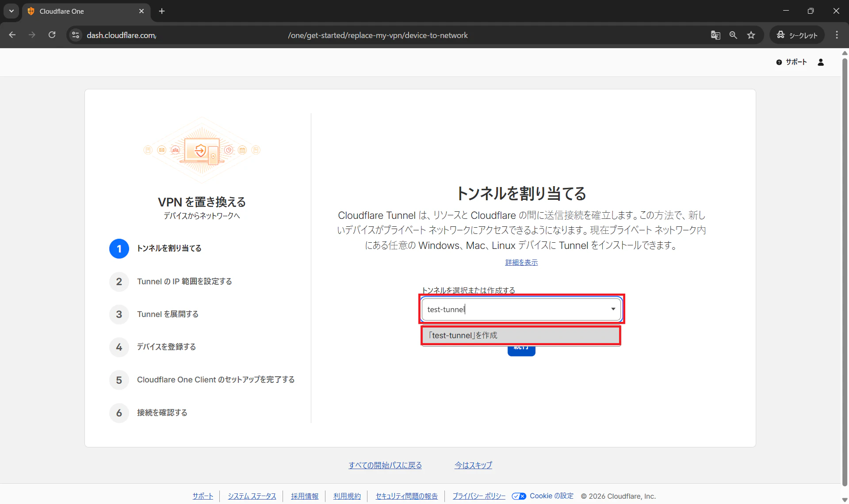Image resolution: width=849 pixels, height=504 pixels.
Task: Minimize the browser window
Action: (x=786, y=11)
